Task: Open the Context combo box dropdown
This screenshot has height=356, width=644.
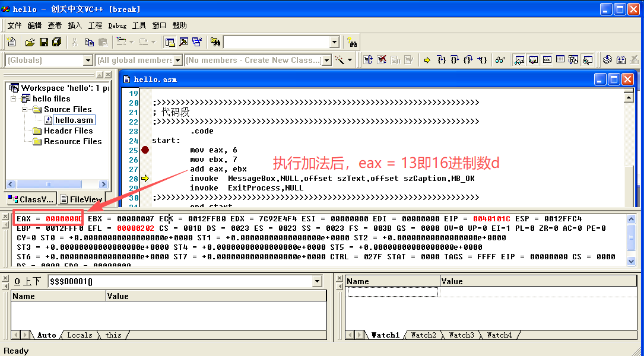Action: [x=317, y=281]
